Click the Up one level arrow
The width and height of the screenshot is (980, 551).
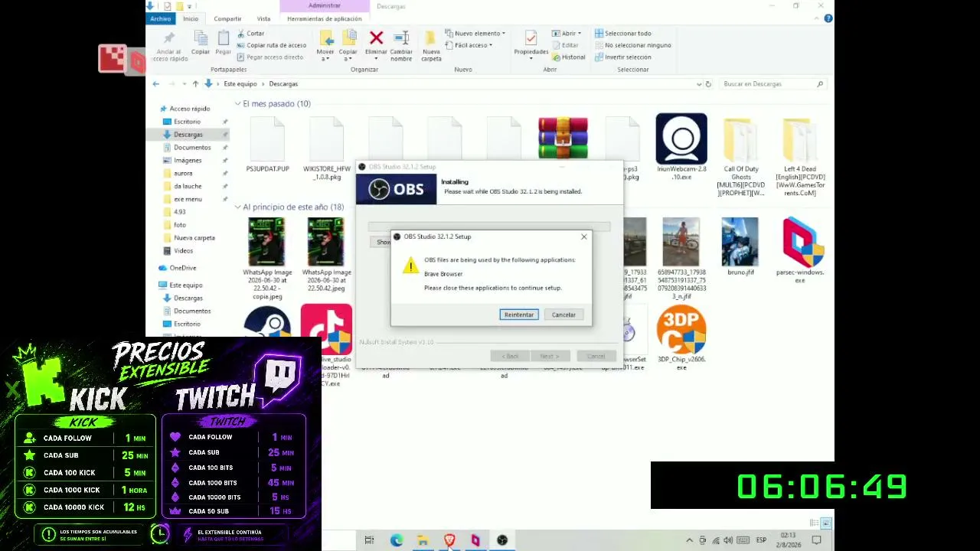coord(195,84)
